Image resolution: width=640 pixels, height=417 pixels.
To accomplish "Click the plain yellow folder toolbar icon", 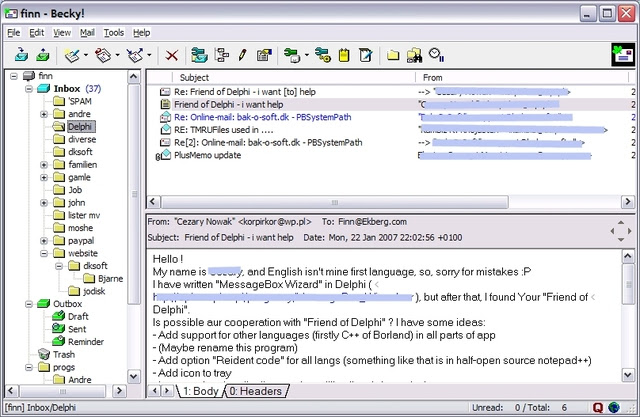I will 393,55.
